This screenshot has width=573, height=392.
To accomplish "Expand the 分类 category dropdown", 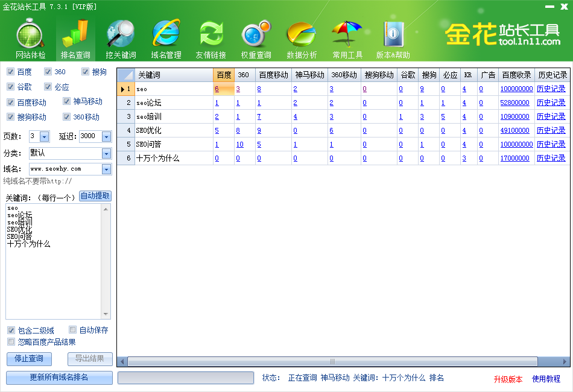I will [106, 153].
